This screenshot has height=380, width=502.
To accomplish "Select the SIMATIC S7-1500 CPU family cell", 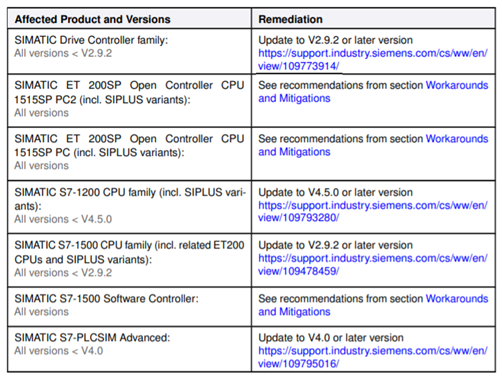I will [129, 260].
